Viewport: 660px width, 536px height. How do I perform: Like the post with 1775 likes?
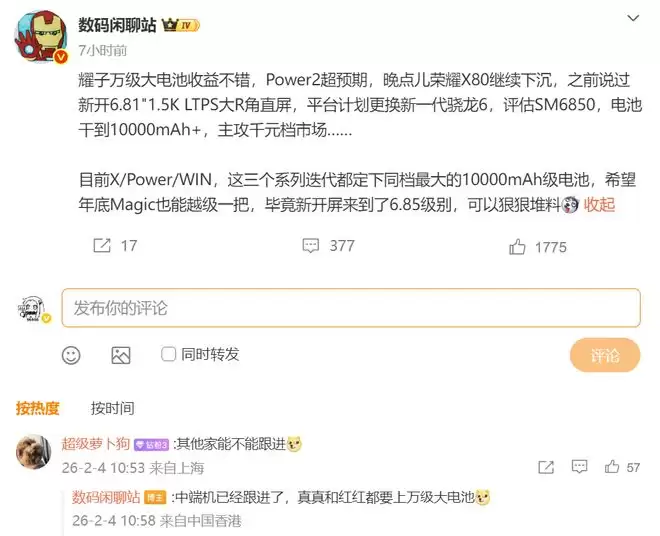click(517, 247)
